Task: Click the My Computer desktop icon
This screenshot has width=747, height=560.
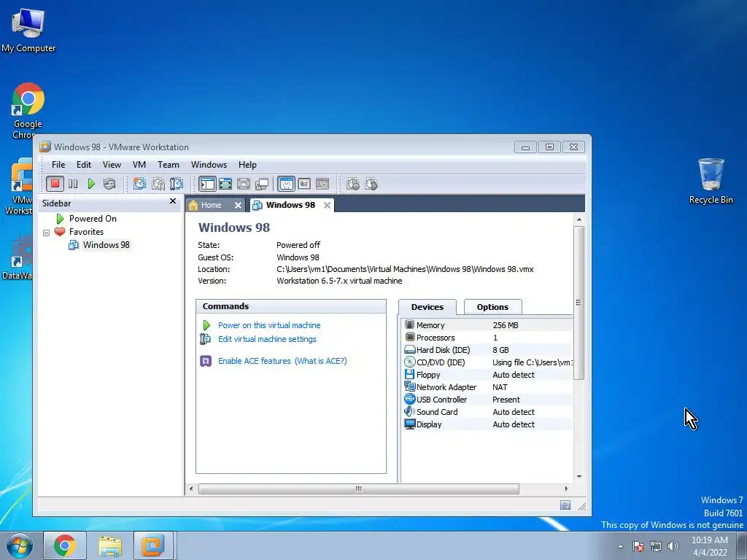Action: click(28, 30)
